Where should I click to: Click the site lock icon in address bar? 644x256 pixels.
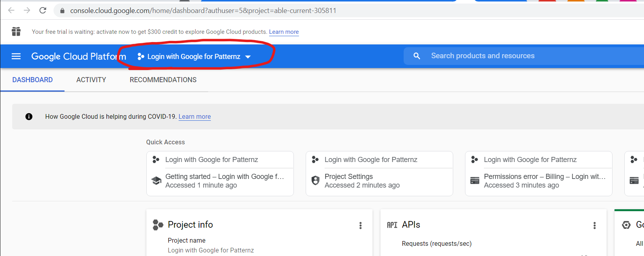tap(62, 11)
